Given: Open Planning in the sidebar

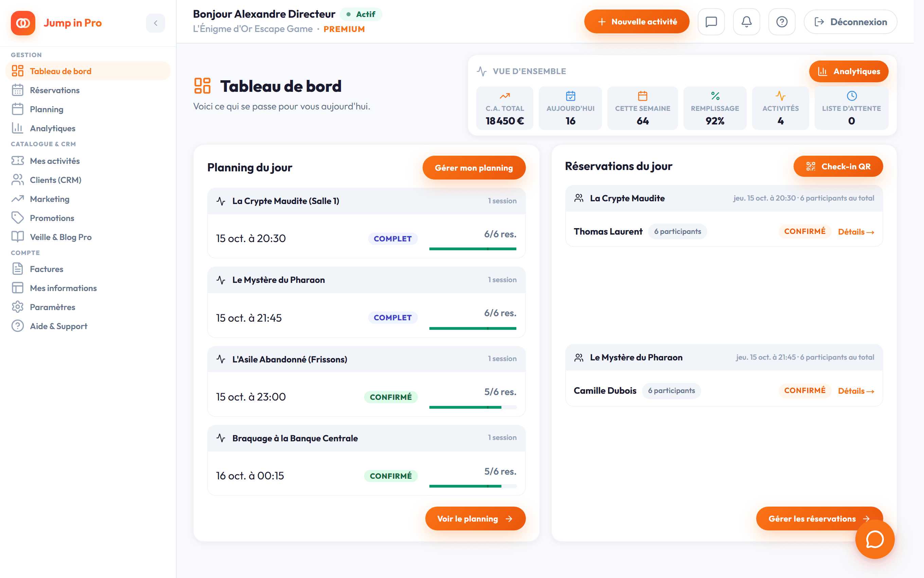Looking at the screenshot, I should coord(88,109).
